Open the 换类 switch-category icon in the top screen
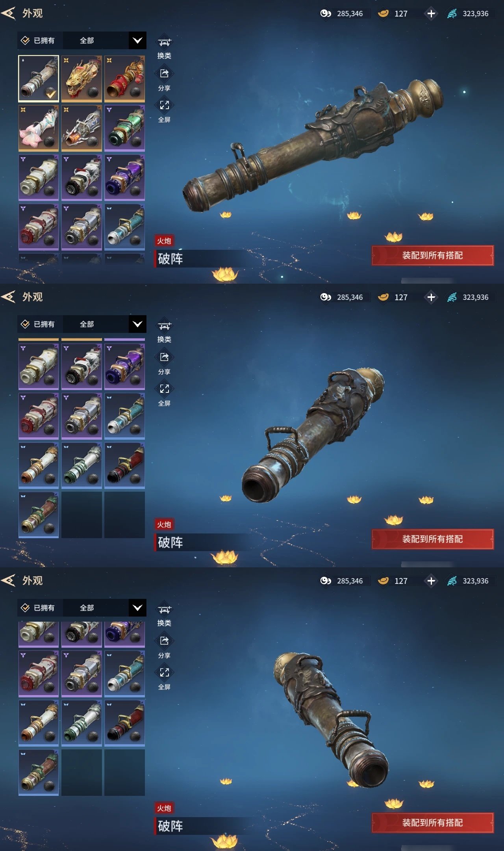504x851 pixels. pos(164,42)
